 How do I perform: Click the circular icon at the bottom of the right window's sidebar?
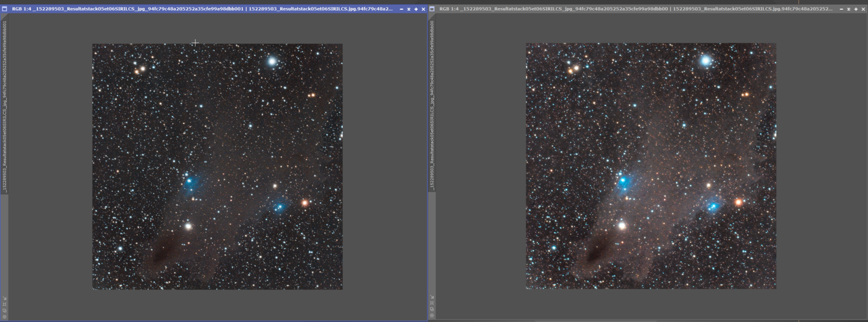click(x=432, y=315)
